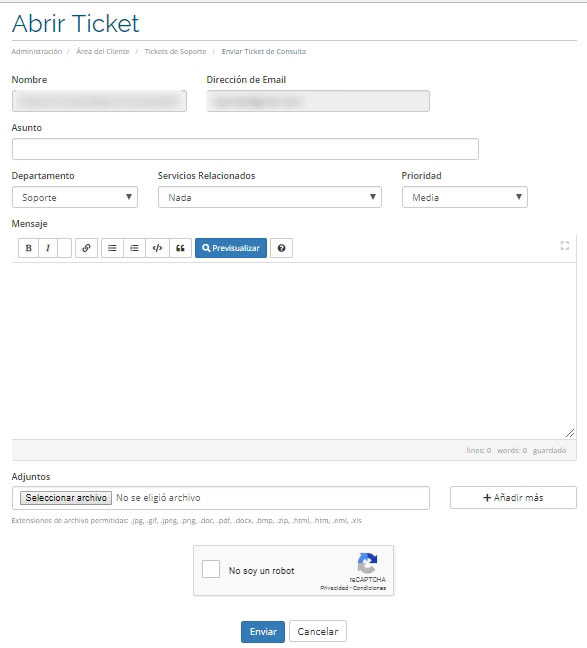Insert an ordered numbered list

[134, 248]
